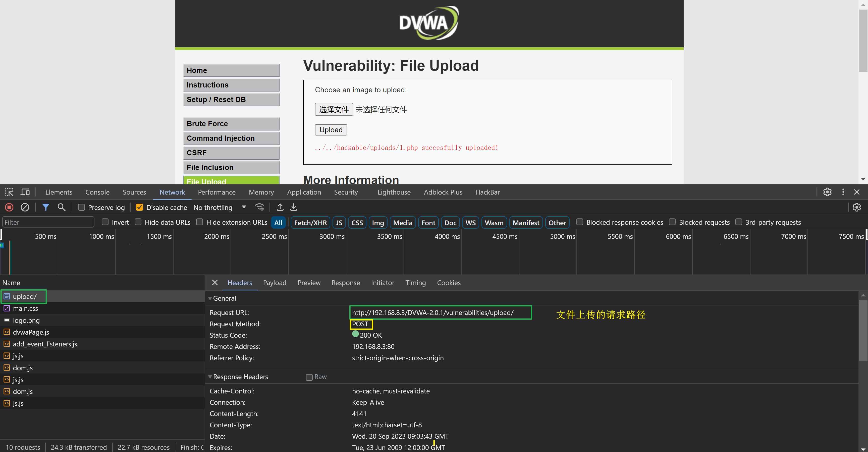Image resolution: width=868 pixels, height=452 pixels.
Task: Click the clear network log icon
Action: 25,207
